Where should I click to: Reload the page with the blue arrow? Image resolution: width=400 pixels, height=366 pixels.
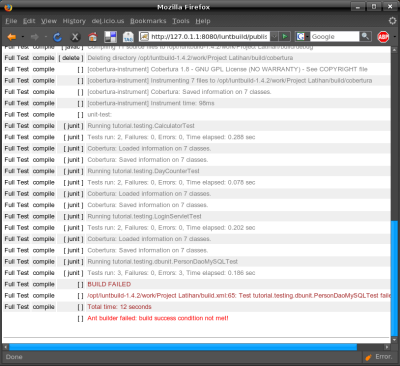57,37
